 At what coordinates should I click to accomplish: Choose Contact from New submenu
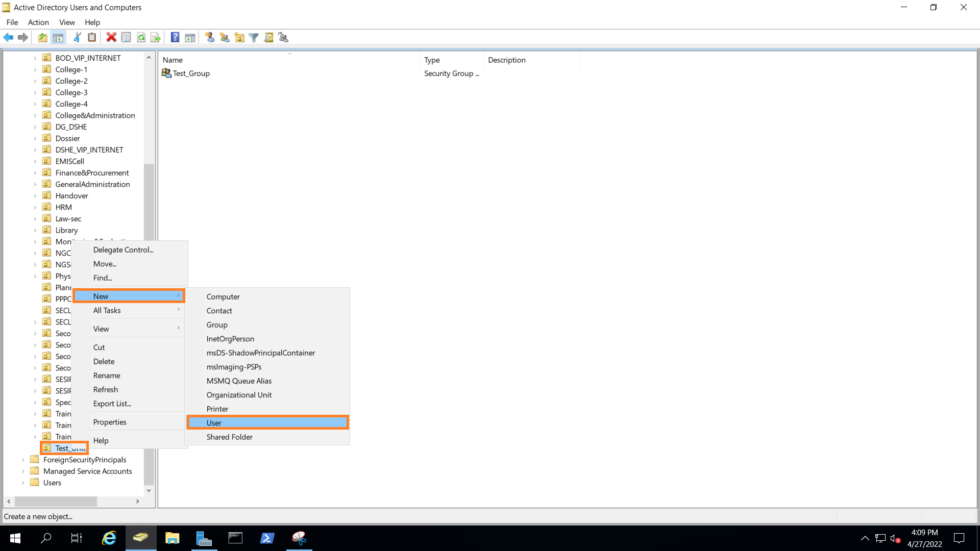coord(268,311)
